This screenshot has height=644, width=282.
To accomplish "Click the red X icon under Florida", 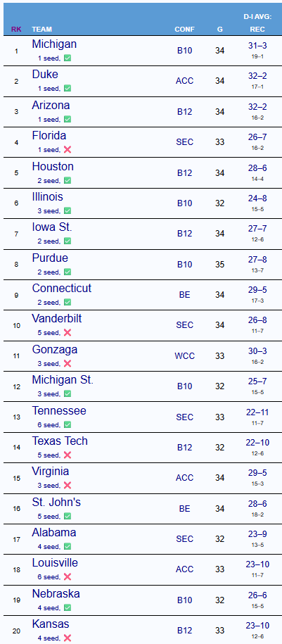I will 68,150.
